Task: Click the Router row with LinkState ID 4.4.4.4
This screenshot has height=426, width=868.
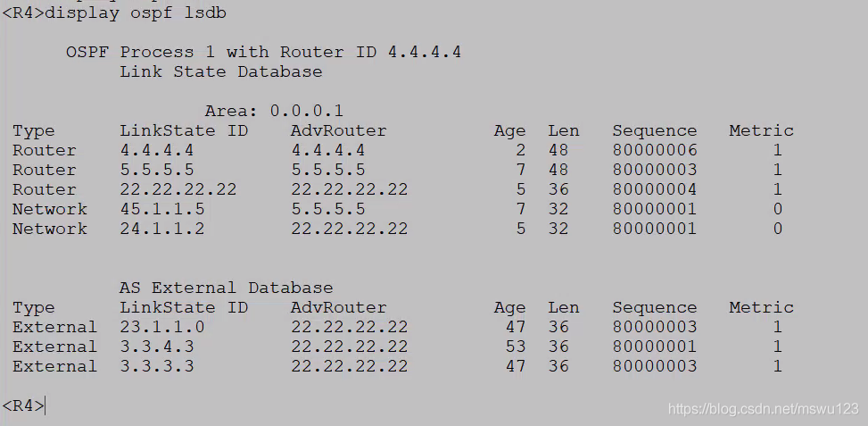Action: coord(397,151)
